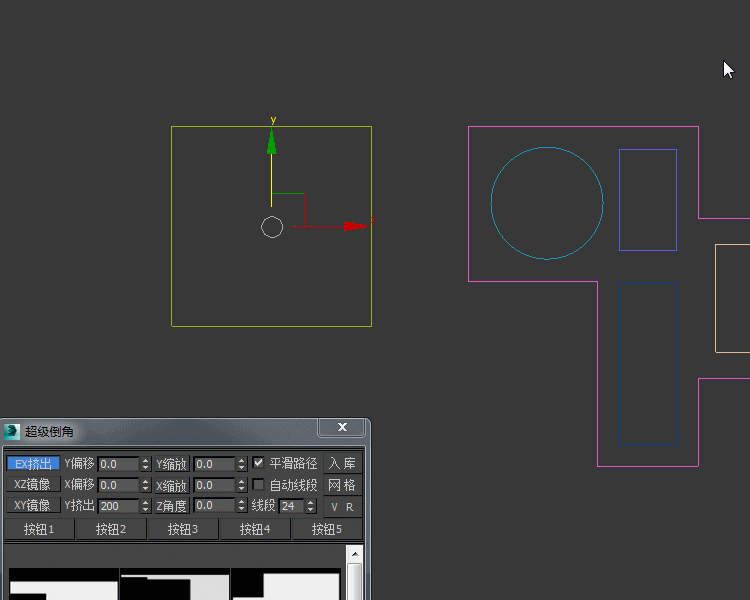Screen dimensions: 750x600
Task: Adjust the Y挤出 spinner arrows
Action: click(146, 506)
